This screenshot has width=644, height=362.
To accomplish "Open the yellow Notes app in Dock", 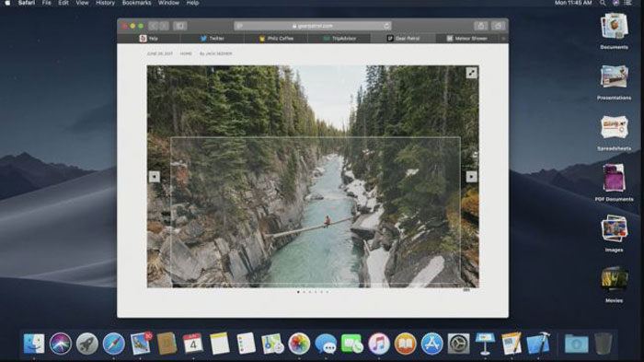I will click(220, 344).
